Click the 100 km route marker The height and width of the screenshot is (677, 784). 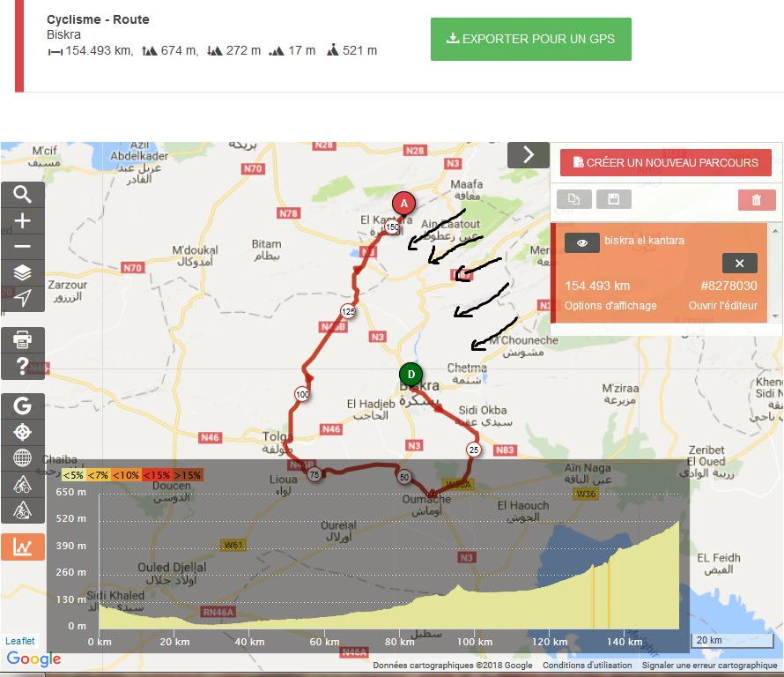(302, 394)
